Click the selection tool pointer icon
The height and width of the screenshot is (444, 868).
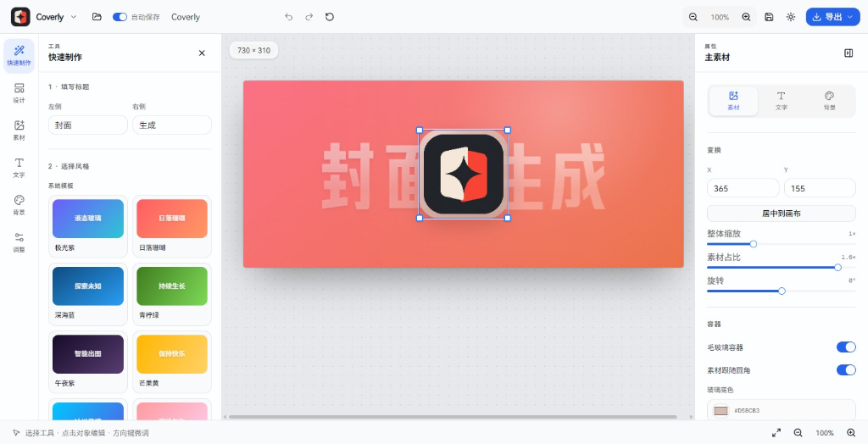pos(16,433)
